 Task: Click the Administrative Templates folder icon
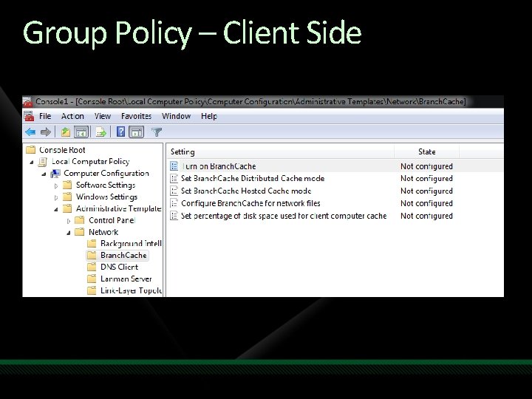tap(67, 208)
